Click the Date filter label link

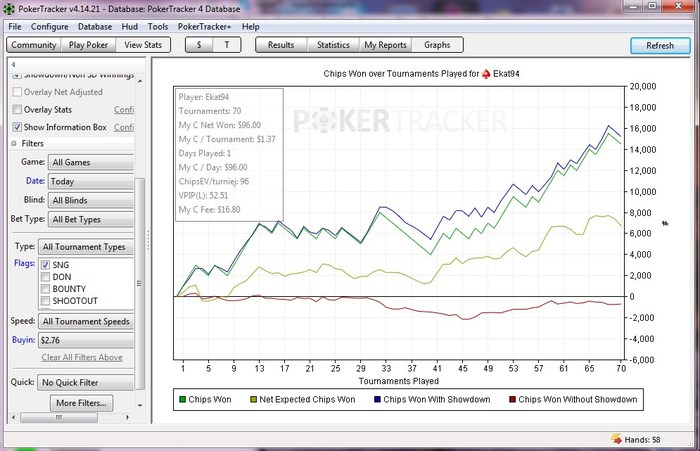[35, 181]
